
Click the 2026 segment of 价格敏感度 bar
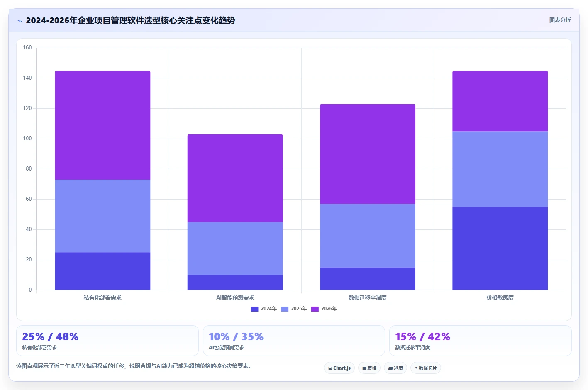click(500, 101)
